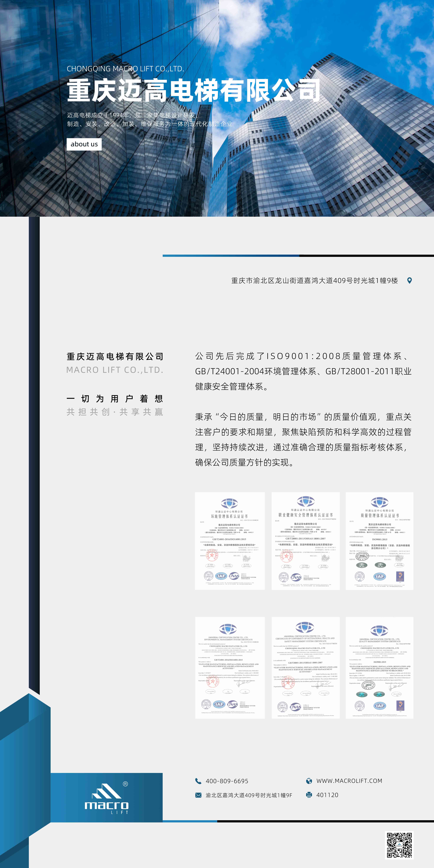Click the globe icon beside WWW.MACROLIFT.COM
The image size is (434, 868).
[309, 781]
